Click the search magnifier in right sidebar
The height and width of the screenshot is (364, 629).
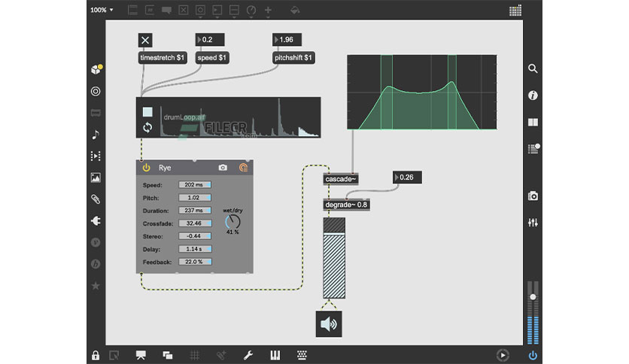click(533, 69)
